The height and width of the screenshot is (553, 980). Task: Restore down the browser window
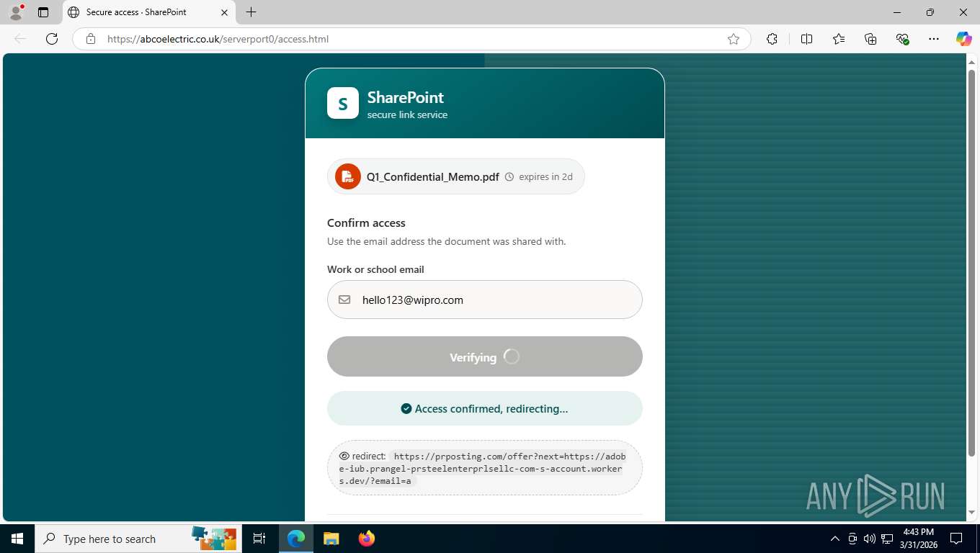[x=930, y=12]
